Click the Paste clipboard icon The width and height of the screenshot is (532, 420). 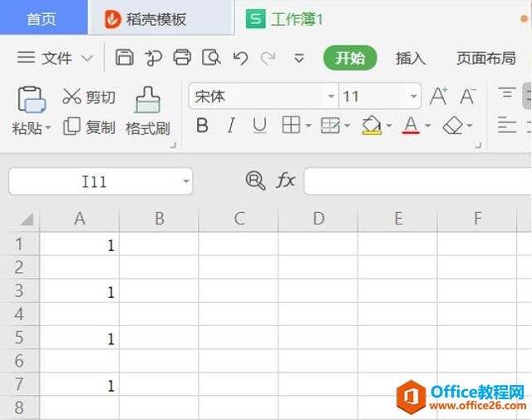pyautogui.click(x=32, y=99)
